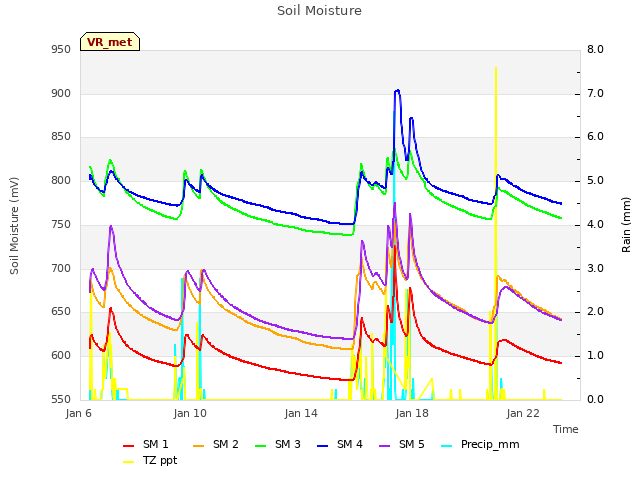Image resolution: width=640 pixels, height=480 pixels.
Task: Click the Jan 10 x-axis tick label
Action: click(x=190, y=413)
